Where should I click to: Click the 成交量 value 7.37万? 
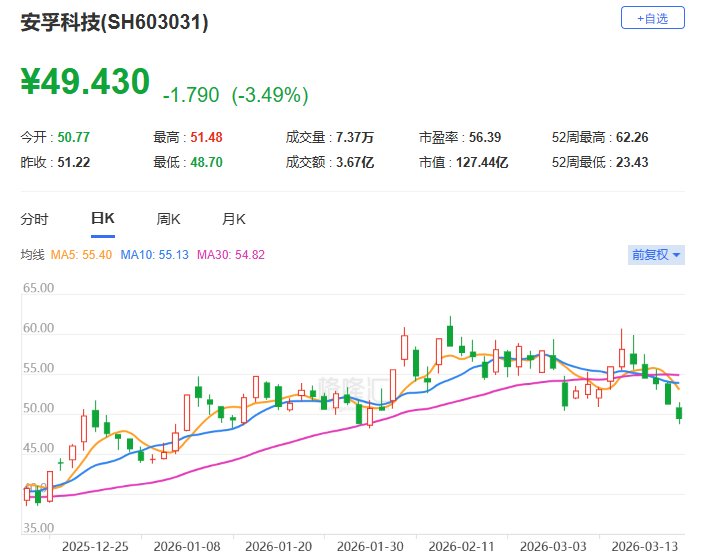355,137
